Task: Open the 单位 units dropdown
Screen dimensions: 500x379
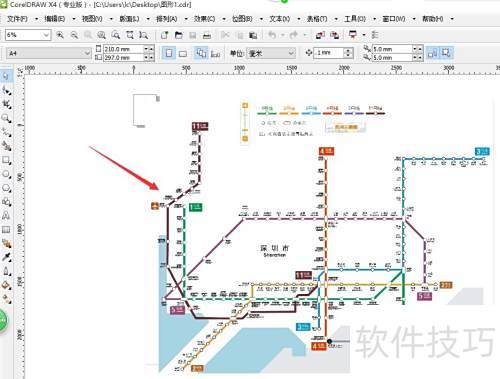Action: click(291, 53)
